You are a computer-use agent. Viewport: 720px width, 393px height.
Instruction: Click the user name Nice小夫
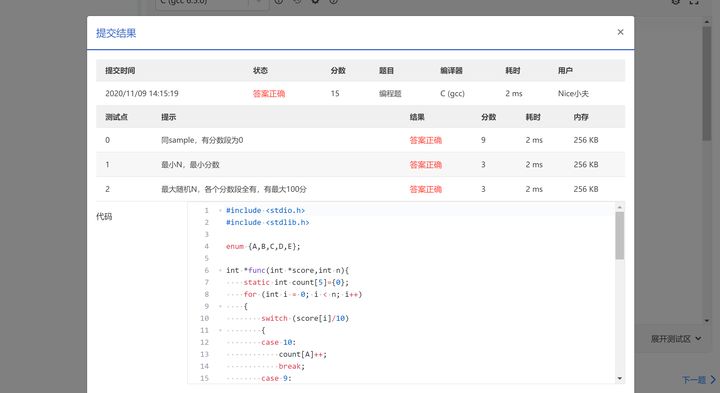tap(573, 94)
